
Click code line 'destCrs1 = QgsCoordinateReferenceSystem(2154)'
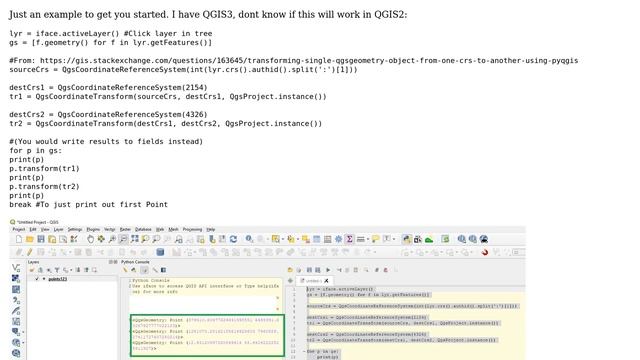click(x=108, y=87)
